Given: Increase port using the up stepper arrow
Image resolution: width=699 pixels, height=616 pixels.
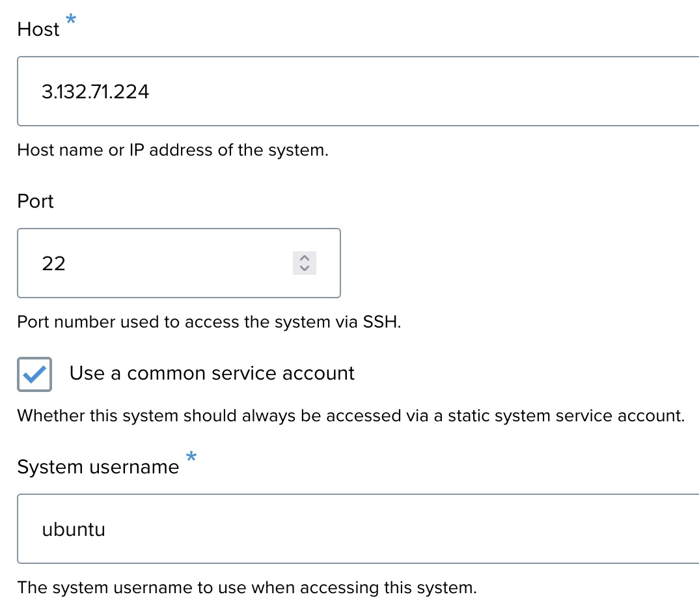Looking at the screenshot, I should [x=304, y=258].
